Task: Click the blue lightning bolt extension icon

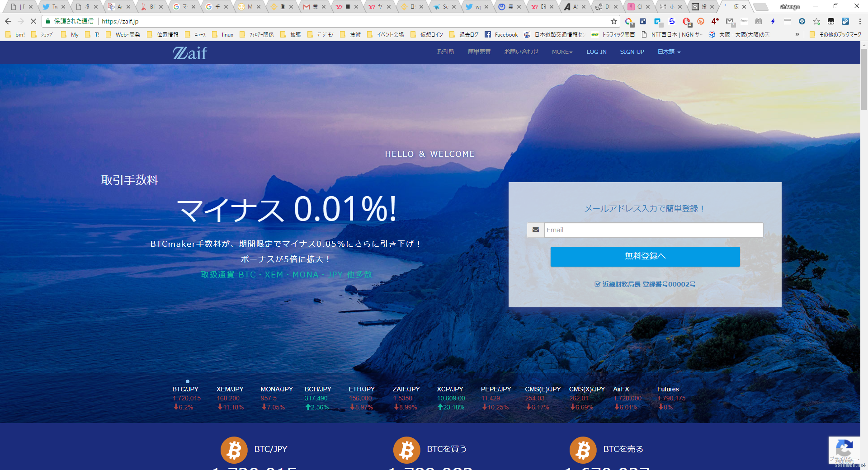Action: point(773,21)
